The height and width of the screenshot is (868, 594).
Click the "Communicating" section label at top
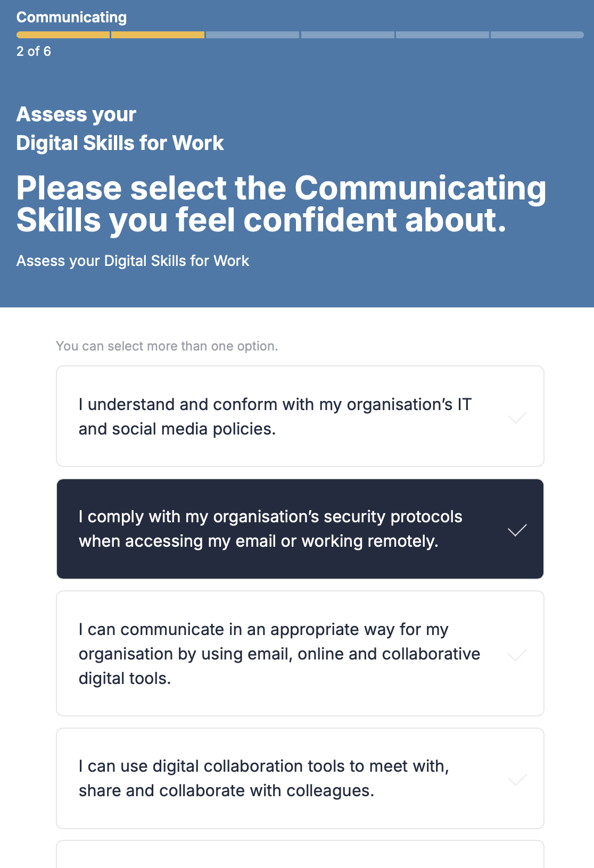[x=71, y=17]
